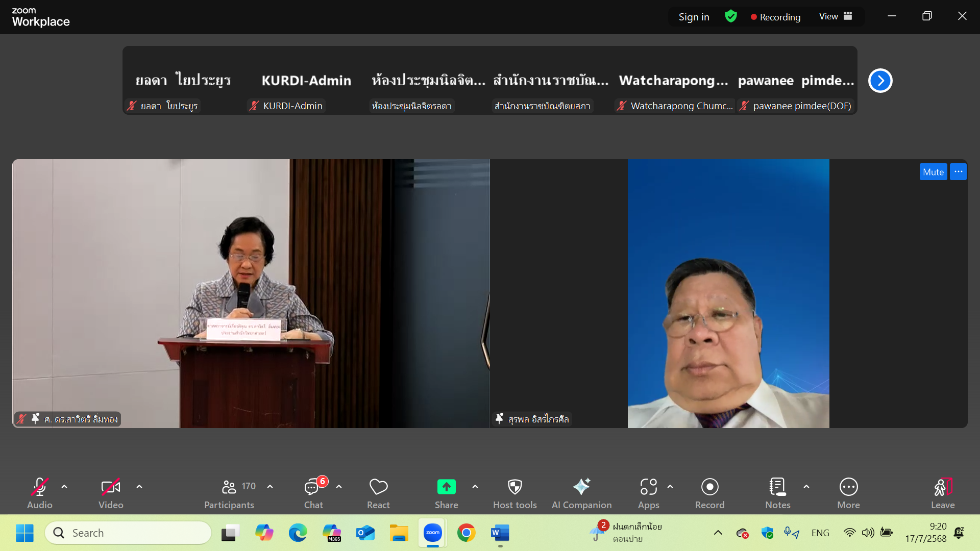This screenshot has height=551, width=980.
Task: Show next participants with the blue arrow
Action: coord(880,81)
